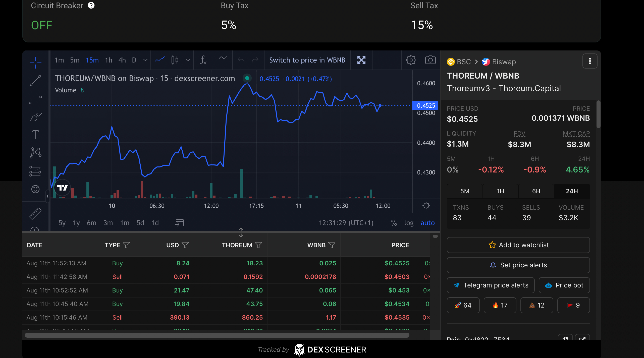The height and width of the screenshot is (358, 644).
Task: Toggle auto scale on chart
Action: click(427, 223)
